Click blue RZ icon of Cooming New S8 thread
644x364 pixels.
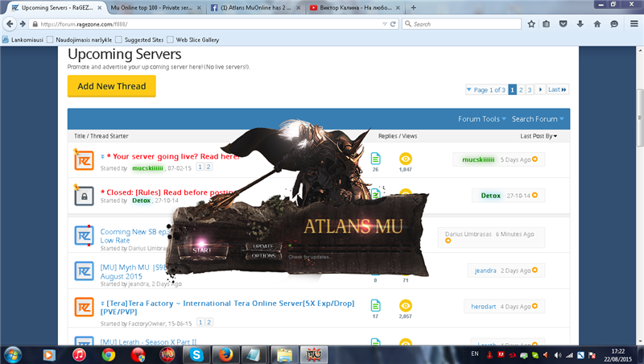(x=84, y=236)
